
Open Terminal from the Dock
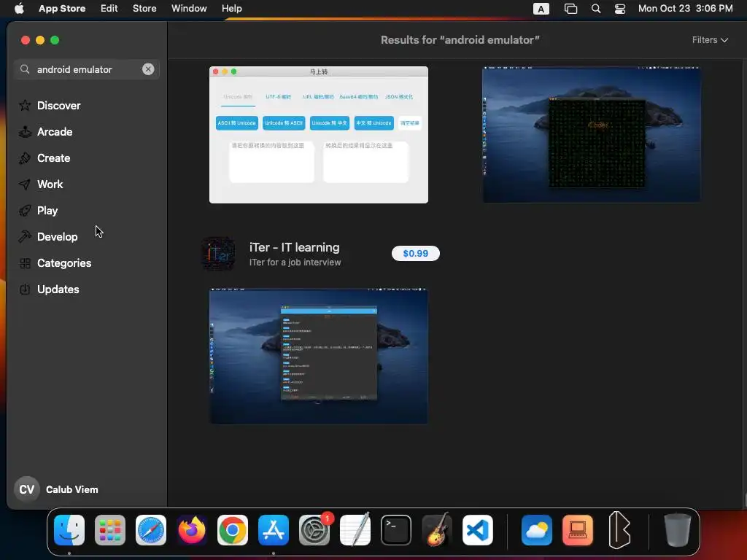coord(396,530)
